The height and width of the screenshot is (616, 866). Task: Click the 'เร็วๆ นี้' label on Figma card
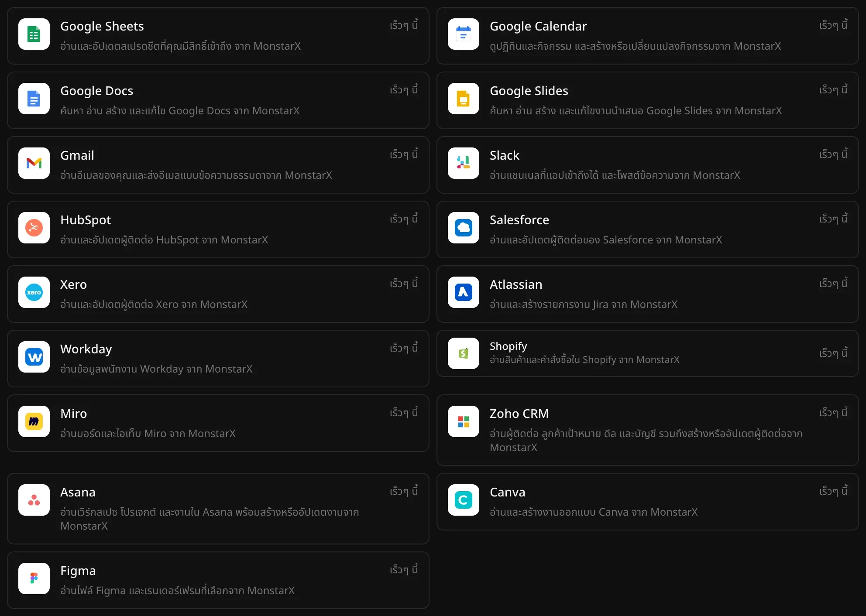[x=404, y=569]
